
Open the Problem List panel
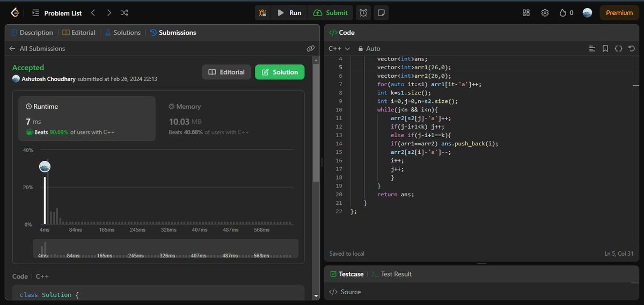pos(56,12)
